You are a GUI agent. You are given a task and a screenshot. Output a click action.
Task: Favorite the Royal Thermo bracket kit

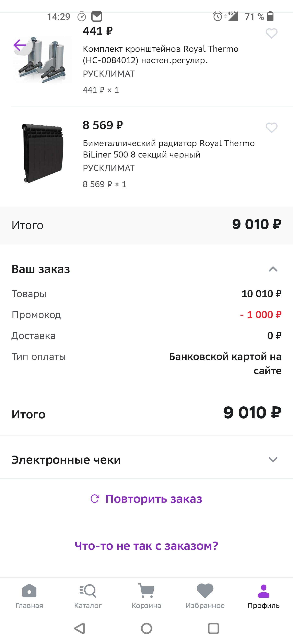click(x=271, y=33)
